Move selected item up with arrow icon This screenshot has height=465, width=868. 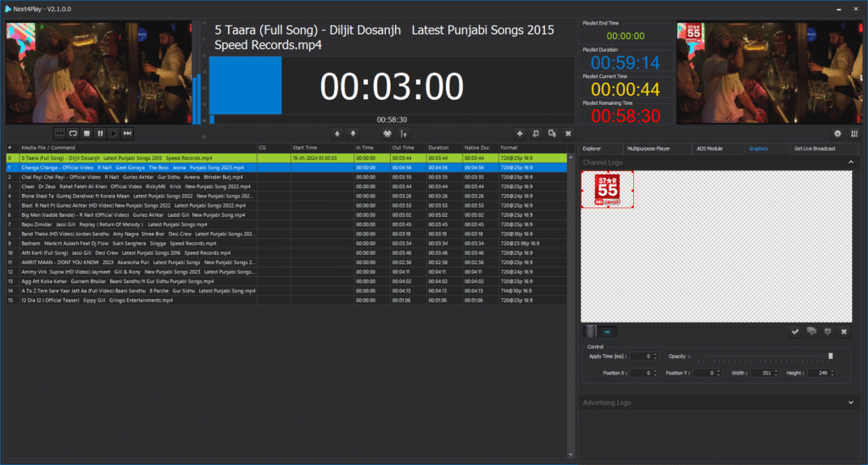click(x=337, y=133)
